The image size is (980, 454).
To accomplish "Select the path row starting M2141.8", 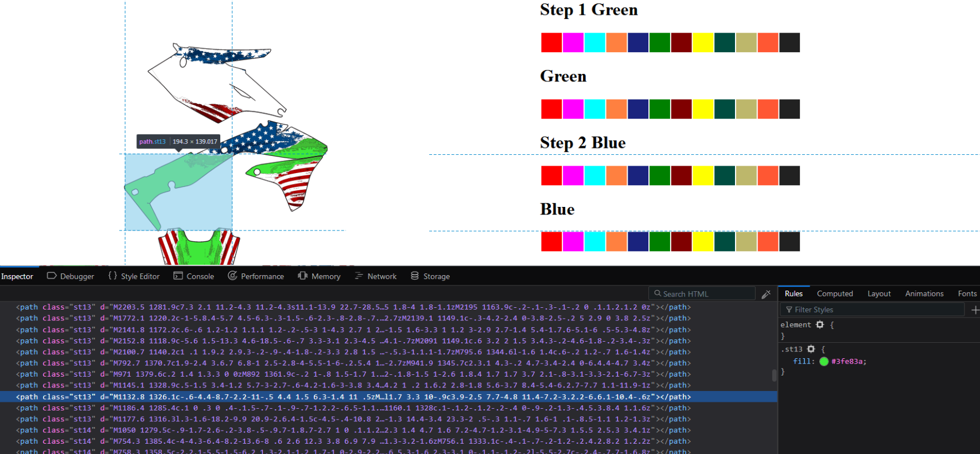I will click(x=388, y=330).
